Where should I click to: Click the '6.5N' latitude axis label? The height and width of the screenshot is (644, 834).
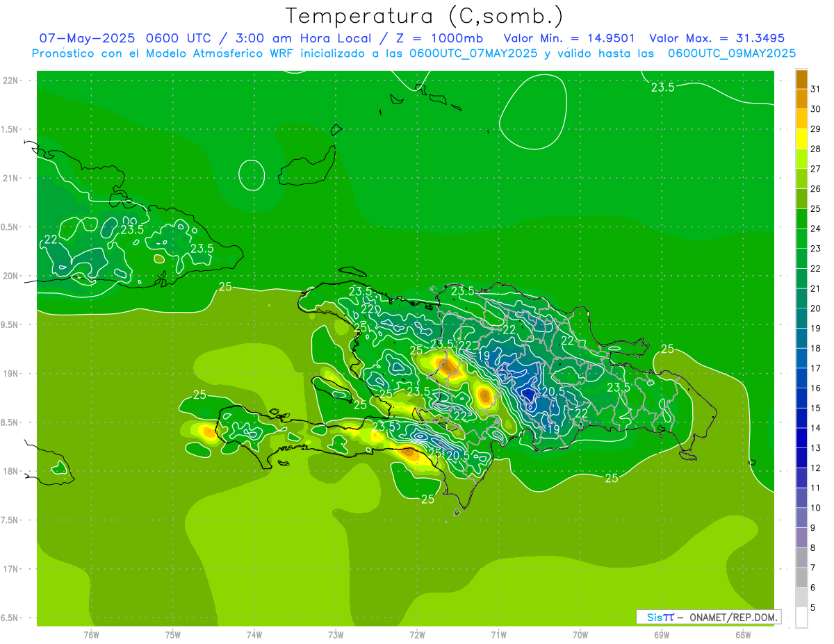10,618
